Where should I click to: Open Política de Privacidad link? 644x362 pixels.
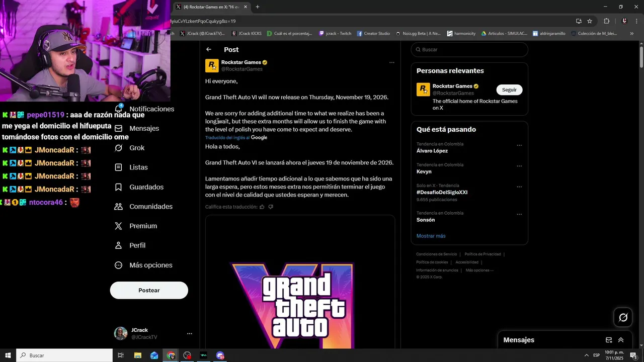tap(482, 254)
